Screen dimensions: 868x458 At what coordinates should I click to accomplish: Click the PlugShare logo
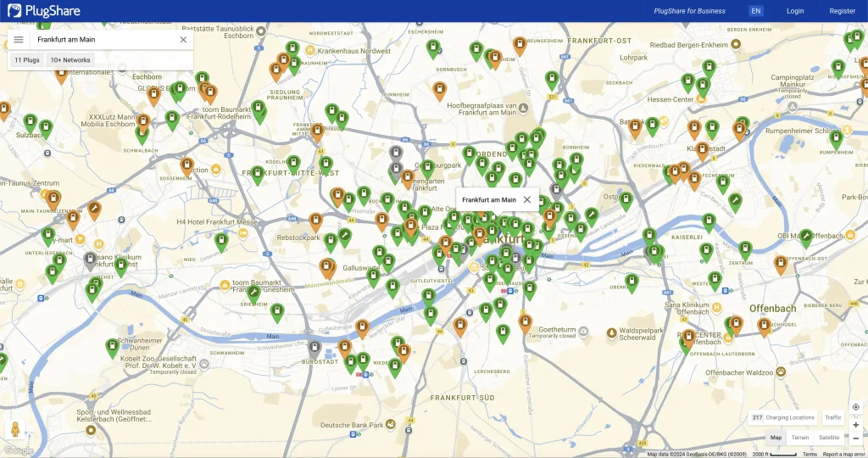pyautogui.click(x=44, y=10)
